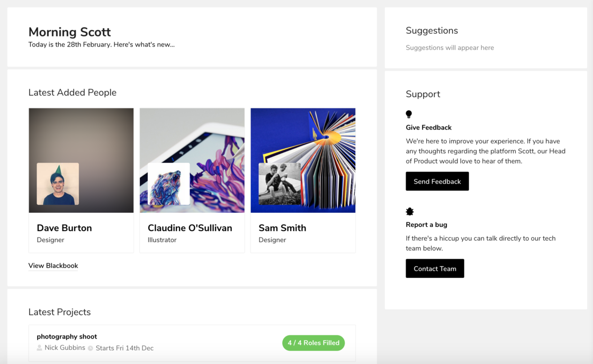Viewport: 593px width, 364px height.
Task: Open the photography shoot project title
Action: [67, 336]
